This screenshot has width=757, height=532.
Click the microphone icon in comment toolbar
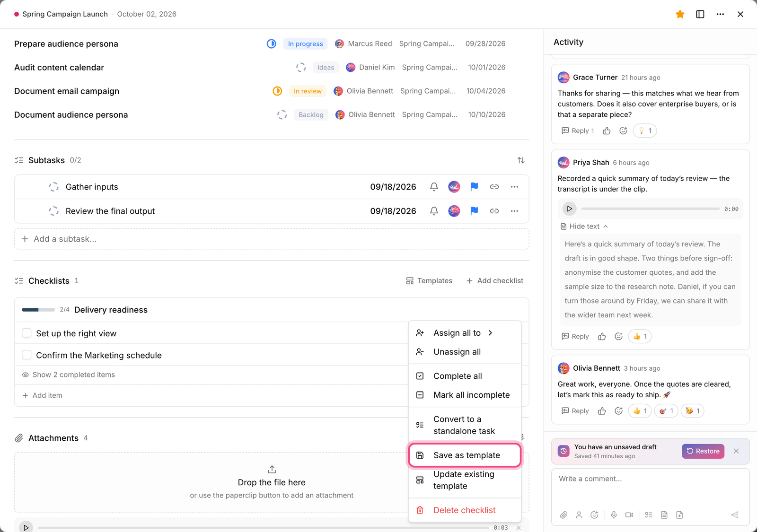click(x=614, y=515)
